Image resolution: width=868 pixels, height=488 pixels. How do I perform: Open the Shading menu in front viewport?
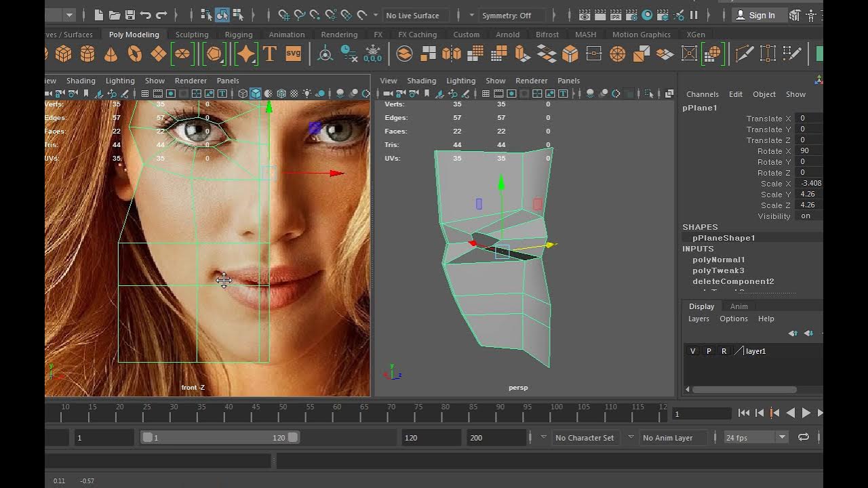pyautogui.click(x=81, y=81)
